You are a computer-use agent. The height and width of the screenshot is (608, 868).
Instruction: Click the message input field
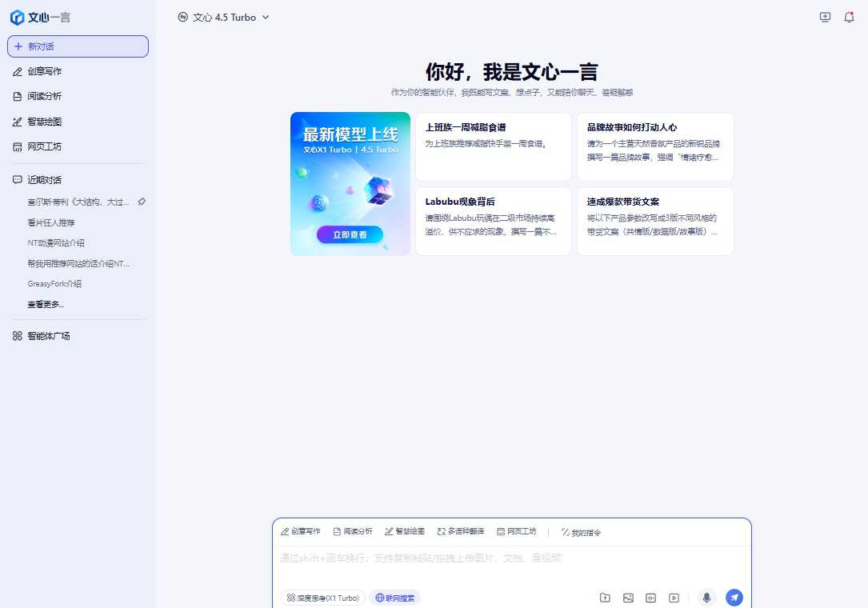(x=512, y=558)
